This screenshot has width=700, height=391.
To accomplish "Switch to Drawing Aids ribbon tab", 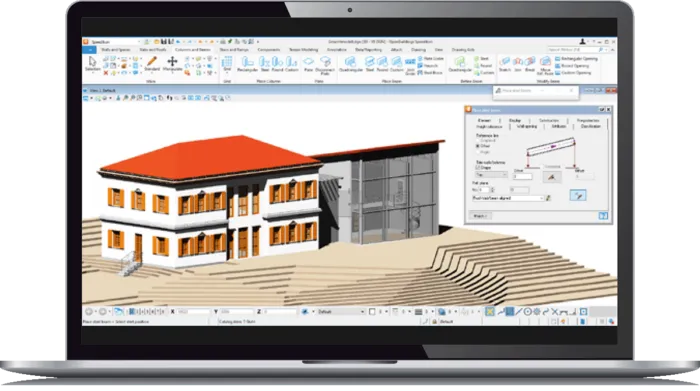I will (x=463, y=50).
